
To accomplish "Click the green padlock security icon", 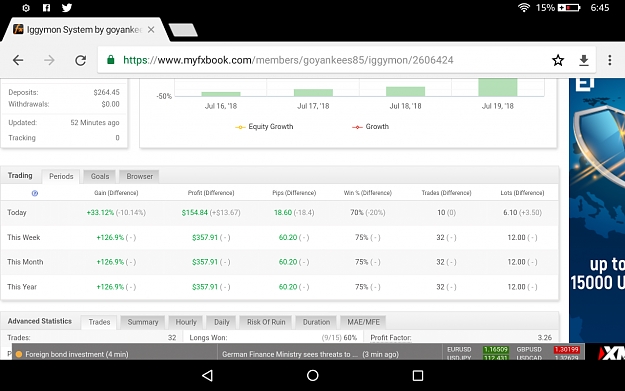I will [x=111, y=60].
